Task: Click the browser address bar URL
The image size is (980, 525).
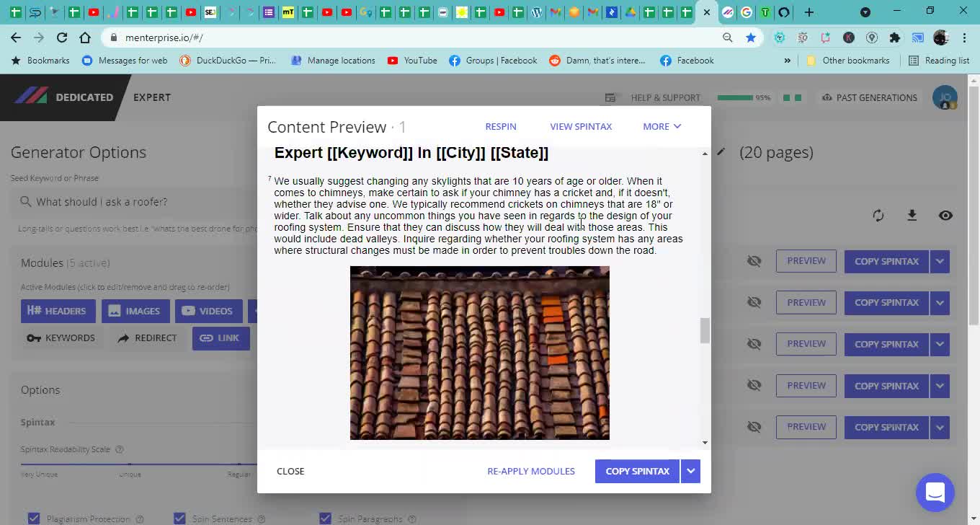Action: click(x=164, y=37)
